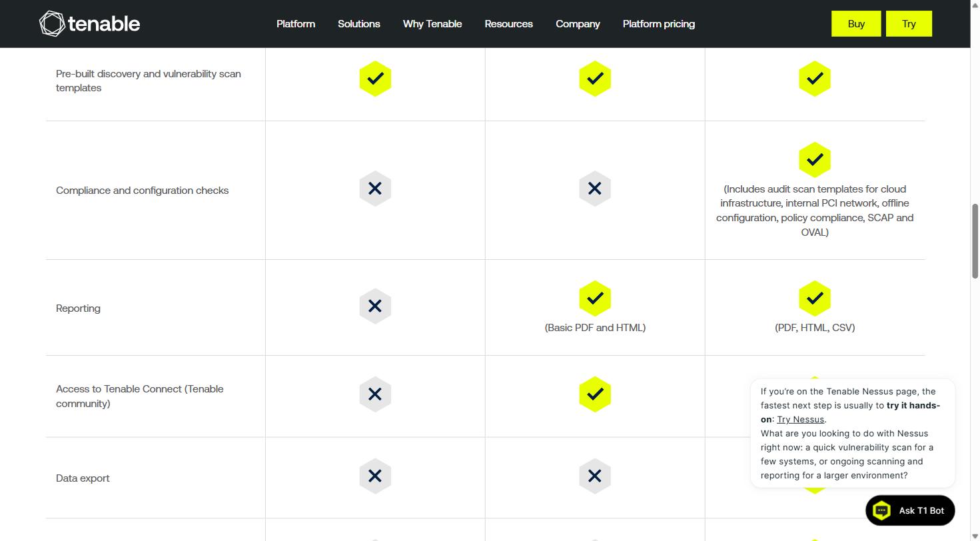980x541 pixels.
Task: Click the scrollbar down arrow
Action: coord(975,536)
